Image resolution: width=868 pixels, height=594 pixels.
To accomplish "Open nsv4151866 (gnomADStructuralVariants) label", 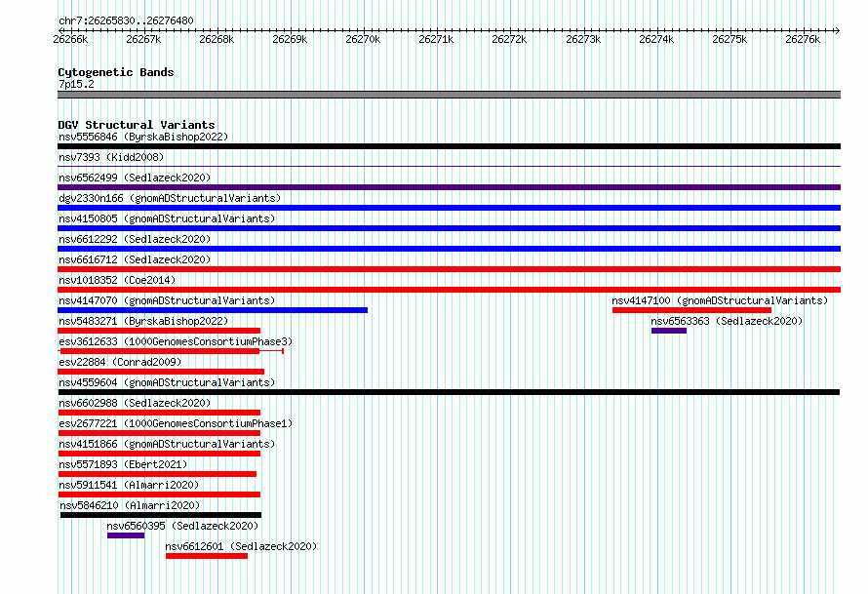I will [x=167, y=444].
